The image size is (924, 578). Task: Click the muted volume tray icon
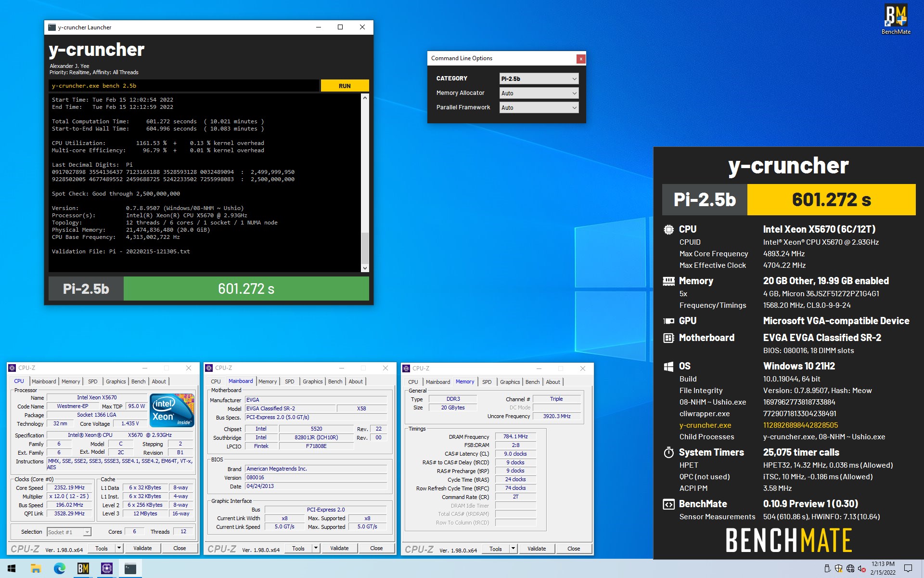tap(862, 568)
